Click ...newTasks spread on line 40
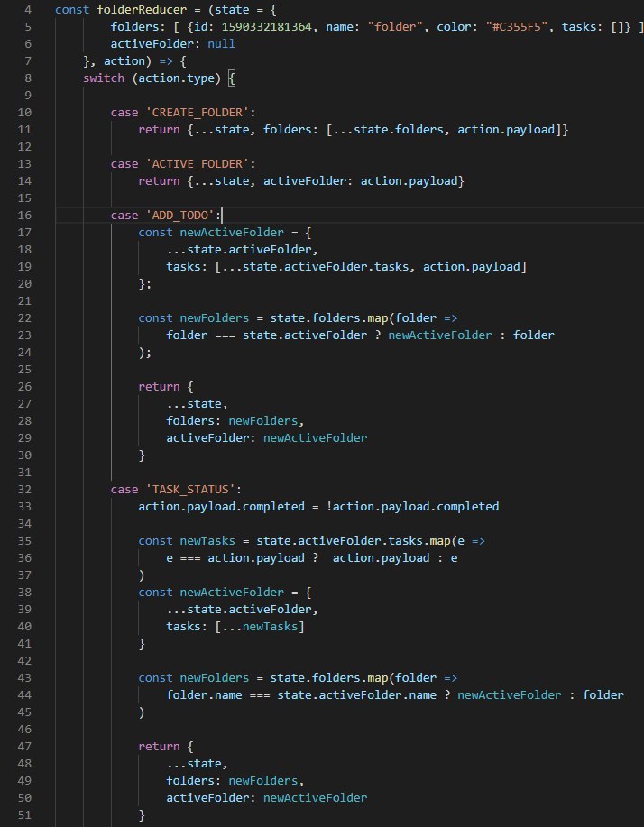The height and width of the screenshot is (827, 644). (x=260, y=627)
